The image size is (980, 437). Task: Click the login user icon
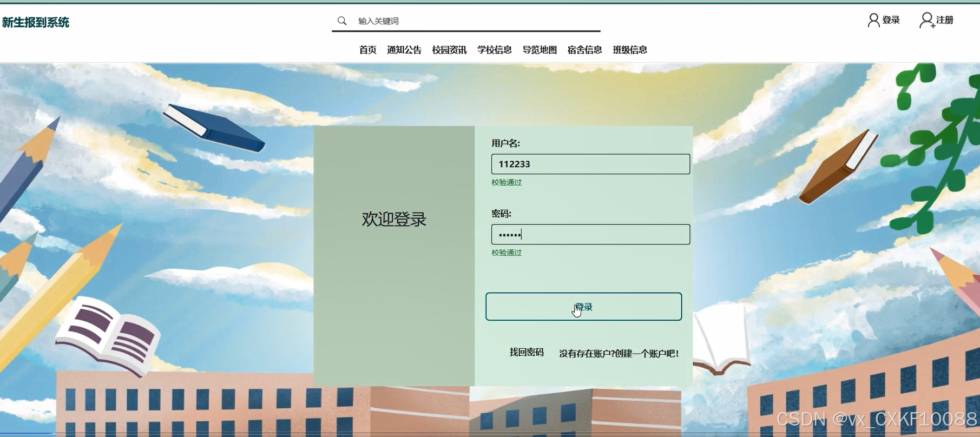(x=873, y=21)
